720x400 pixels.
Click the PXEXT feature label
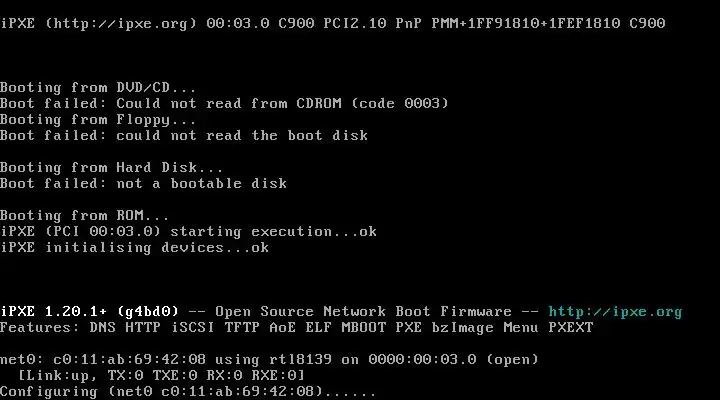(571, 327)
